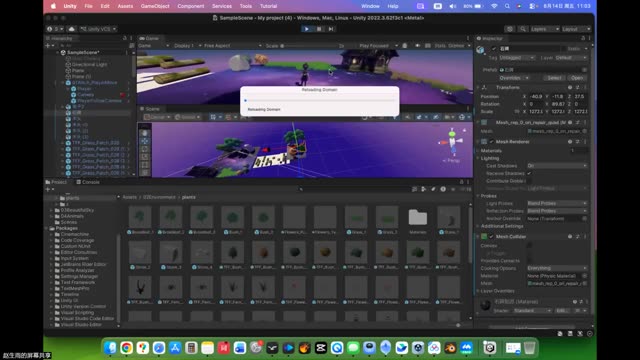Click the Gizmos button in Game view
The height and width of the screenshot is (360, 640).
(x=456, y=46)
